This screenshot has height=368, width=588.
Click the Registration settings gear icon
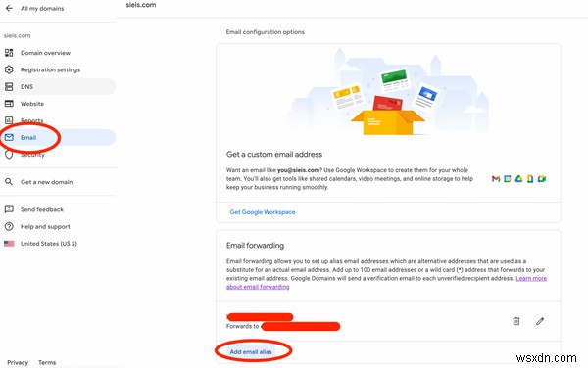[9, 69]
